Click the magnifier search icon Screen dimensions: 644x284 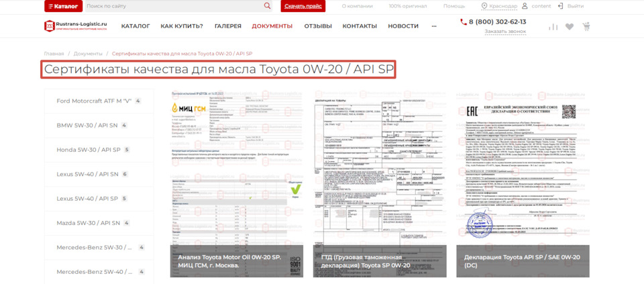(x=268, y=6)
